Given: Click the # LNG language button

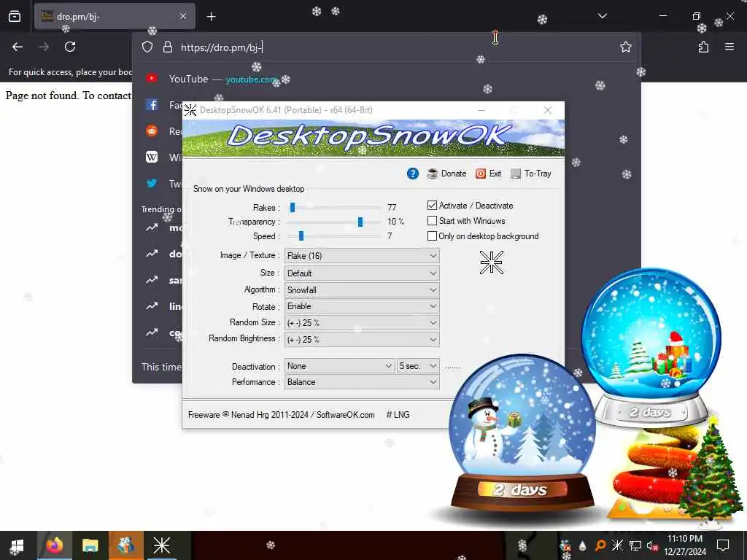Looking at the screenshot, I should [398, 415].
